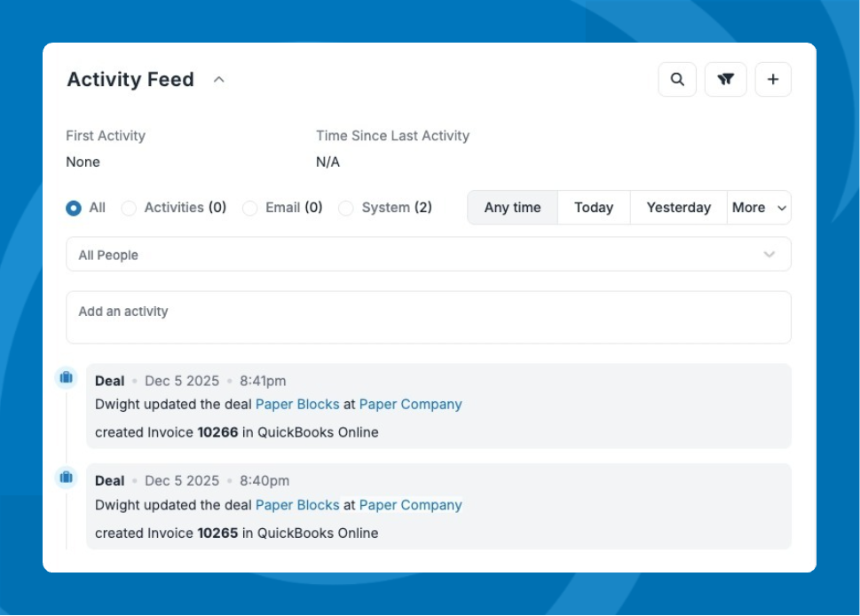The height and width of the screenshot is (616, 860).
Task: Select the All radio button
Action: pyautogui.click(x=74, y=208)
